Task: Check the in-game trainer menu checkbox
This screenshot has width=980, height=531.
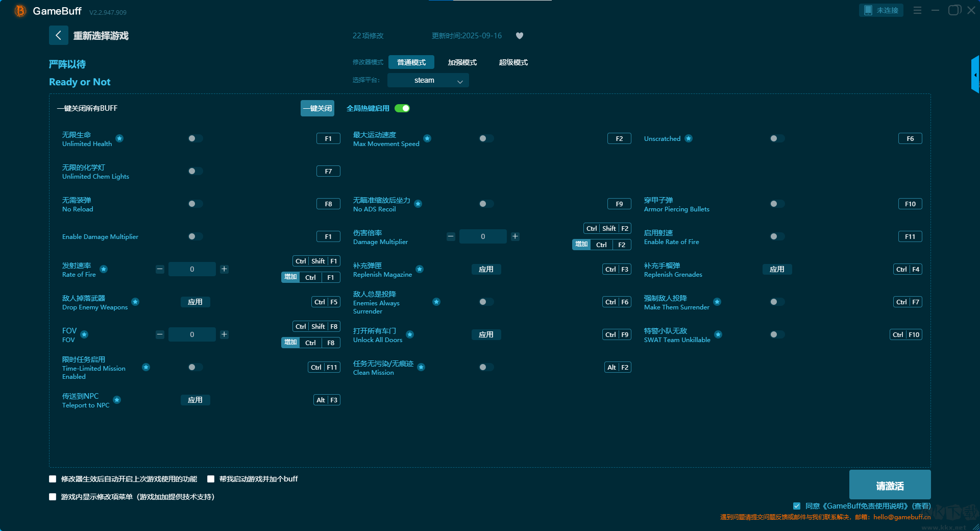Action: (53, 497)
